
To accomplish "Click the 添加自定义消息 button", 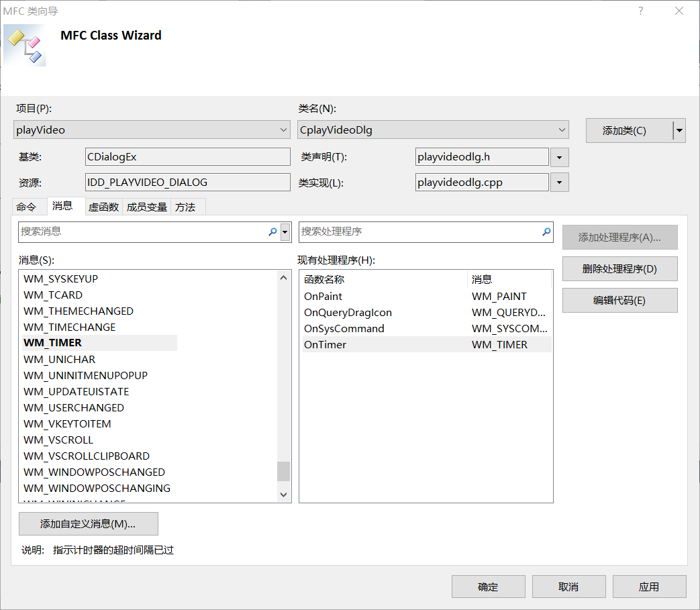I will pos(87,523).
